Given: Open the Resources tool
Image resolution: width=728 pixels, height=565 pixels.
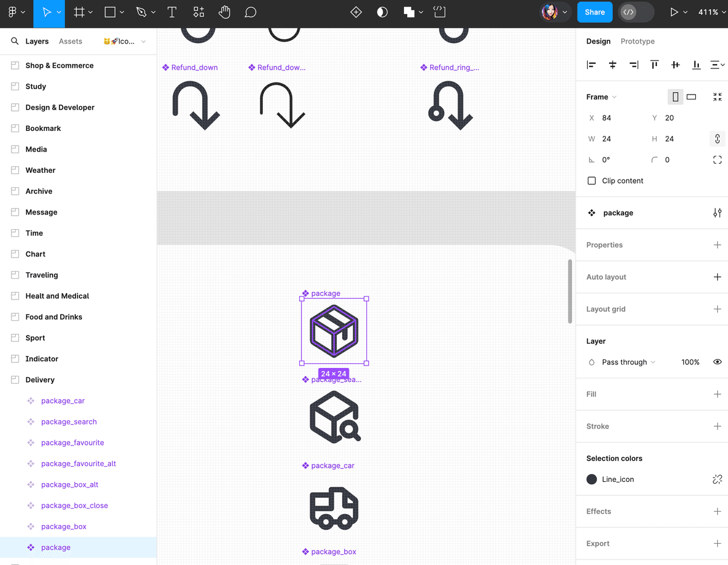Looking at the screenshot, I should [x=198, y=12].
